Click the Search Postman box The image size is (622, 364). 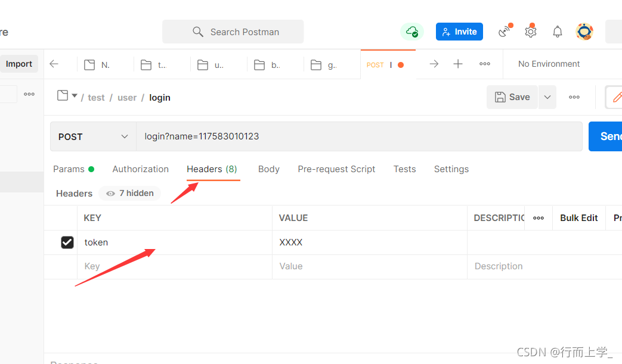233,32
